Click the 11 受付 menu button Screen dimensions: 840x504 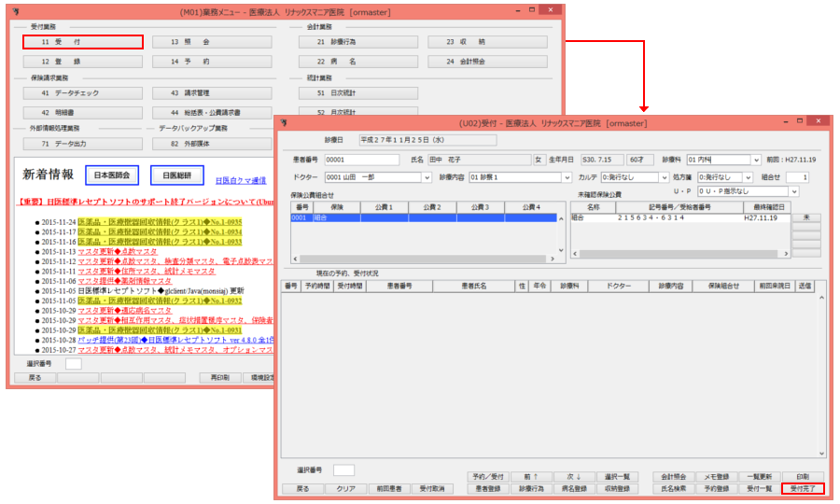82,42
